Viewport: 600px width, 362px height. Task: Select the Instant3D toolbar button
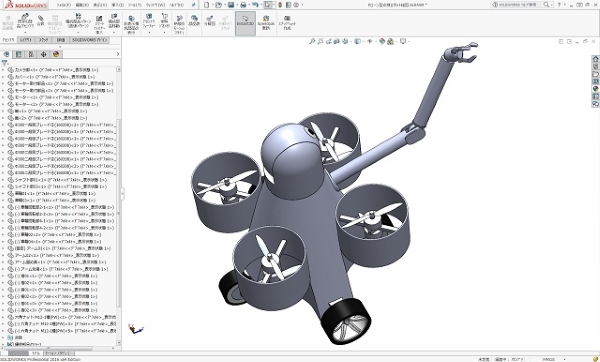pyautogui.click(x=245, y=24)
